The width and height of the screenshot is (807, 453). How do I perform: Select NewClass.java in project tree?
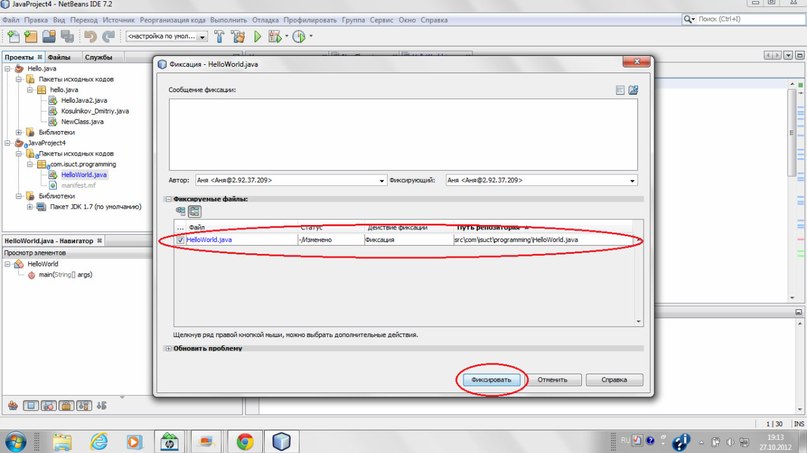[82, 122]
